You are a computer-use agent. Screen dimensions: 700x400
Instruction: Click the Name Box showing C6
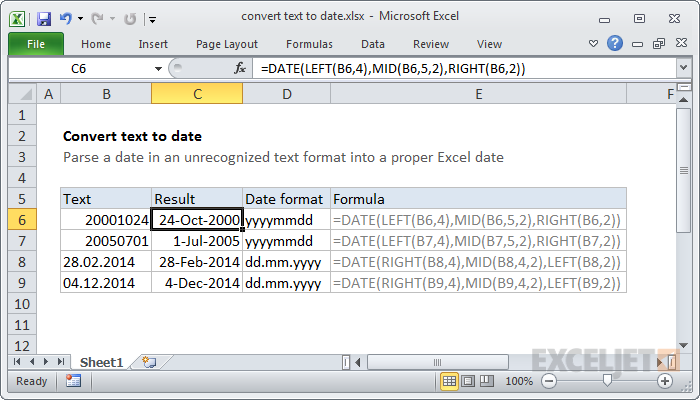pyautogui.click(x=80, y=69)
